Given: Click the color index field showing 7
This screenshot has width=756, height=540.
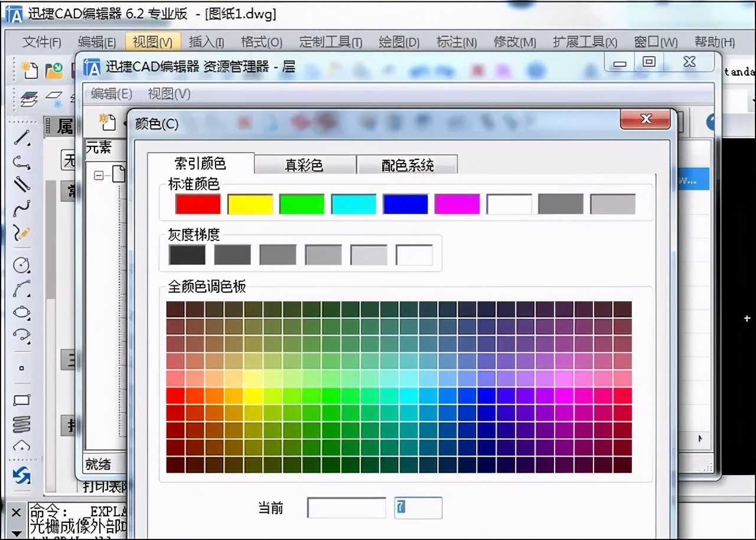Looking at the screenshot, I should point(418,508).
